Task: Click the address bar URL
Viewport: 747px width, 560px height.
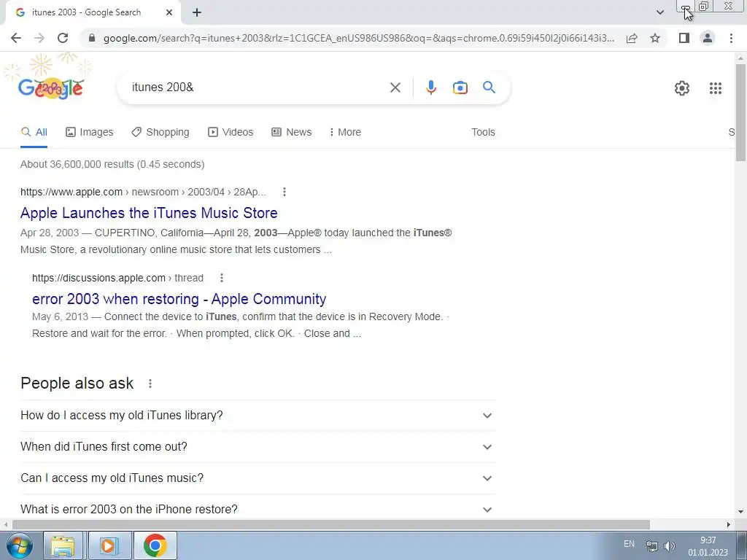Action: [x=358, y=38]
